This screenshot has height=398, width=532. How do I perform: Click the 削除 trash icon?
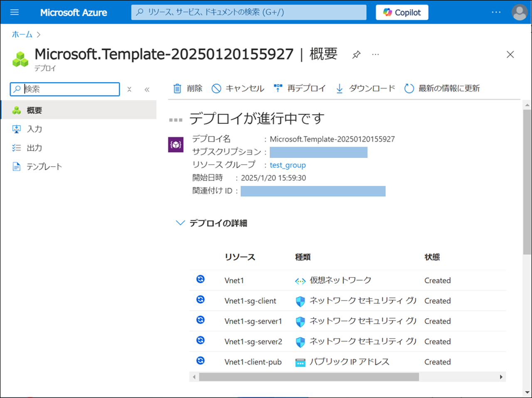coord(177,88)
